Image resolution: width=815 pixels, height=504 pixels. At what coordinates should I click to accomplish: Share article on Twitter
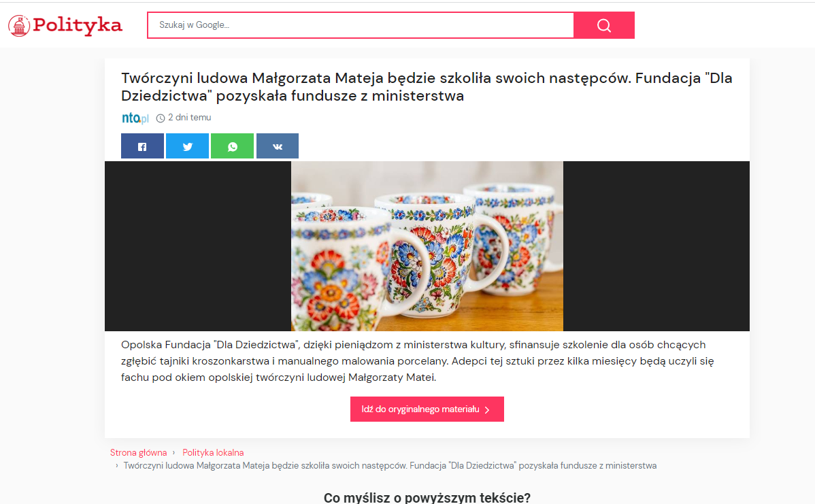tap(187, 146)
